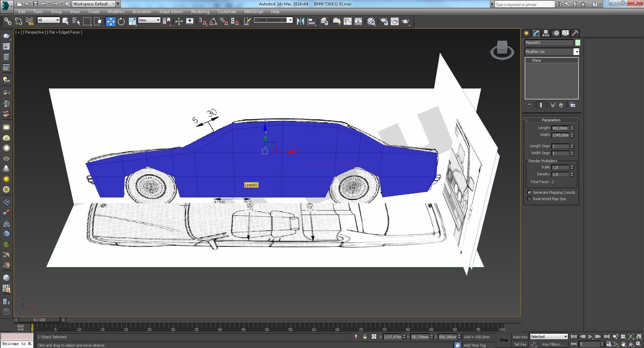Viewport: 644px width, 348px height.
Task: Click the Auto Key button
Action: point(520,337)
